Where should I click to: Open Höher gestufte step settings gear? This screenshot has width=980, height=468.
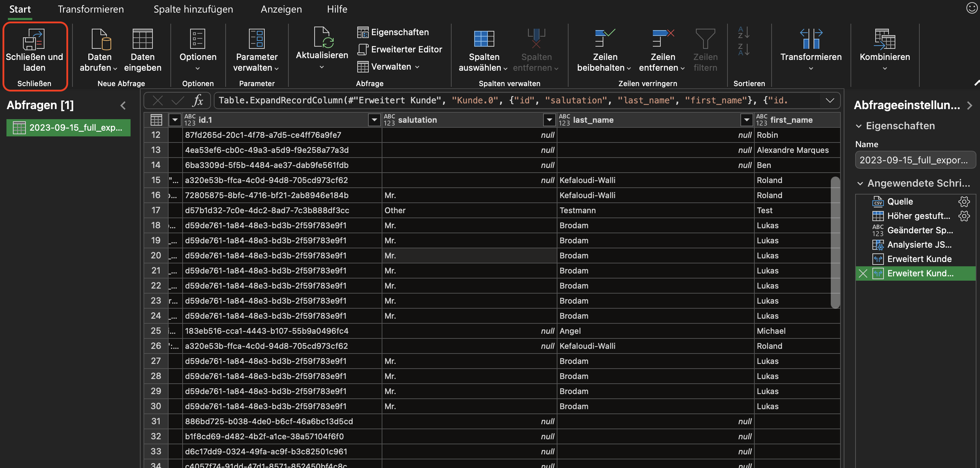(x=963, y=216)
